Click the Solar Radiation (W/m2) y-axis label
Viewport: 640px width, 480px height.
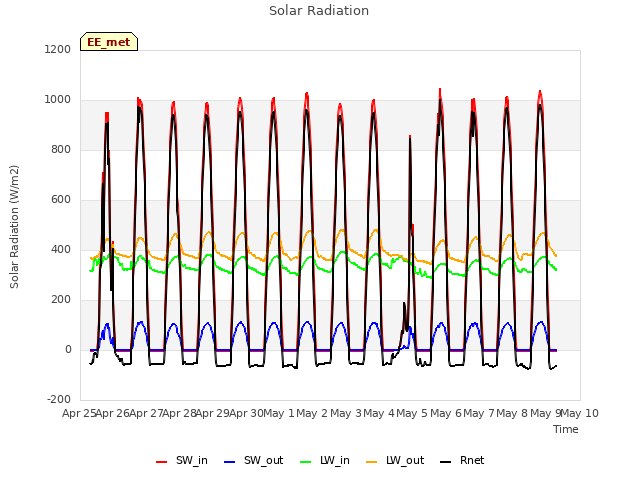click(x=14, y=227)
